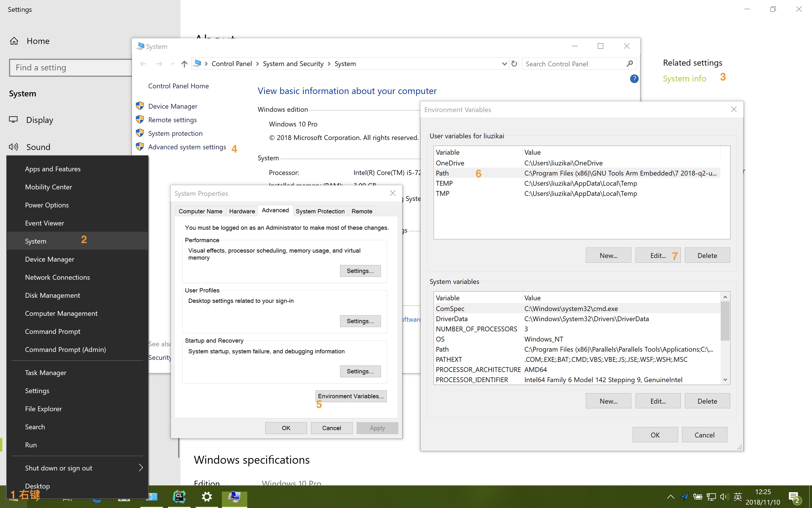Image resolution: width=812 pixels, height=508 pixels.
Task: Choose Event Viewer in context menu
Action: (x=77, y=223)
